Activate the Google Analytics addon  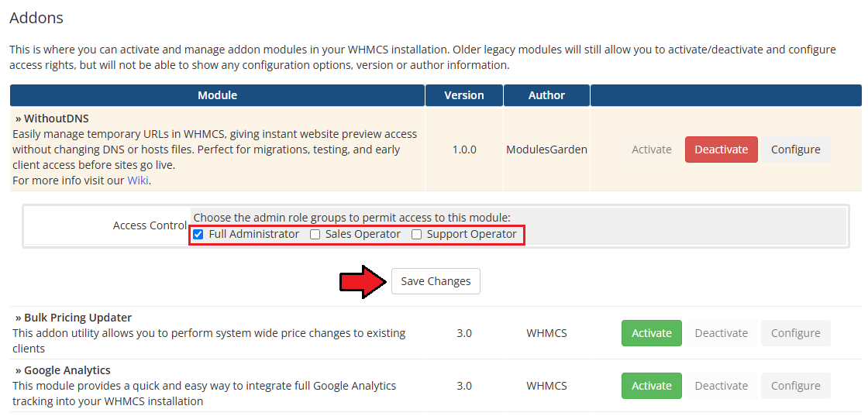click(x=652, y=386)
